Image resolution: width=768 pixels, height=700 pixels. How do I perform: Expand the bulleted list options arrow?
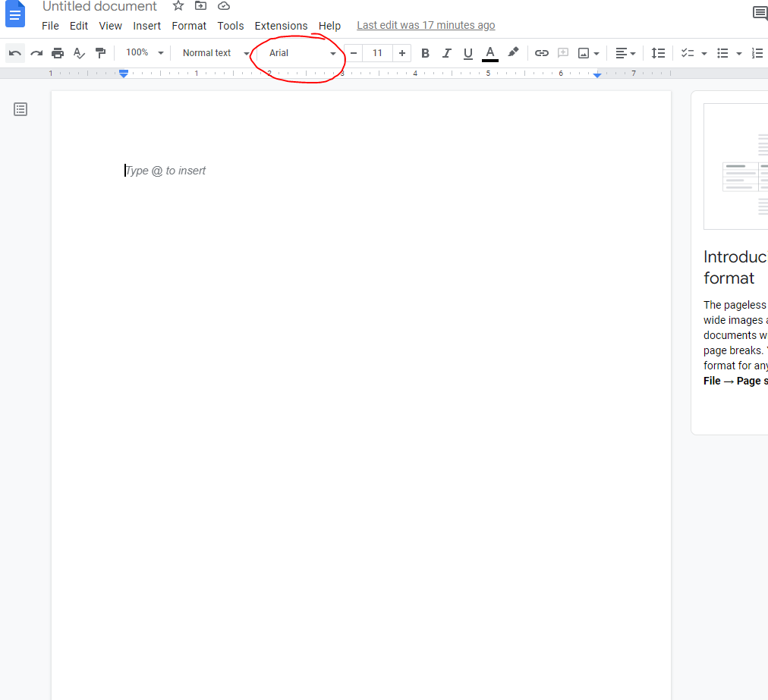coord(738,53)
